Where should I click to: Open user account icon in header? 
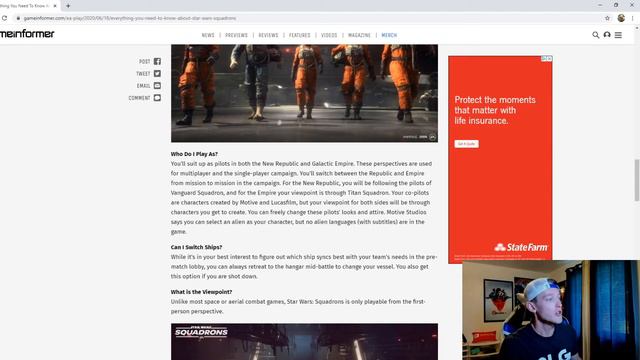(607, 35)
